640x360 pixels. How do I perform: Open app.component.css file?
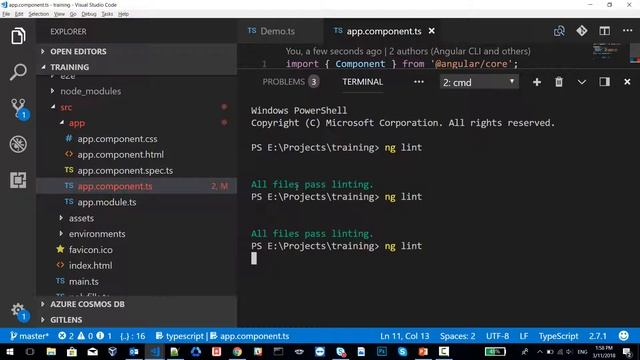137,139
